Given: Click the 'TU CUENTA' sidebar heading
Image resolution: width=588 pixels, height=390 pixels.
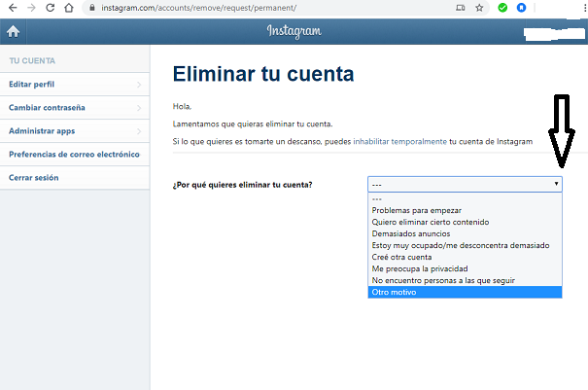Looking at the screenshot, I should coord(32,61).
